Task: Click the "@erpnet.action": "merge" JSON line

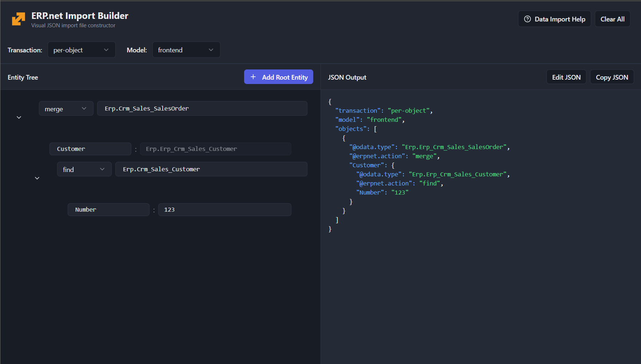Action: (394, 156)
